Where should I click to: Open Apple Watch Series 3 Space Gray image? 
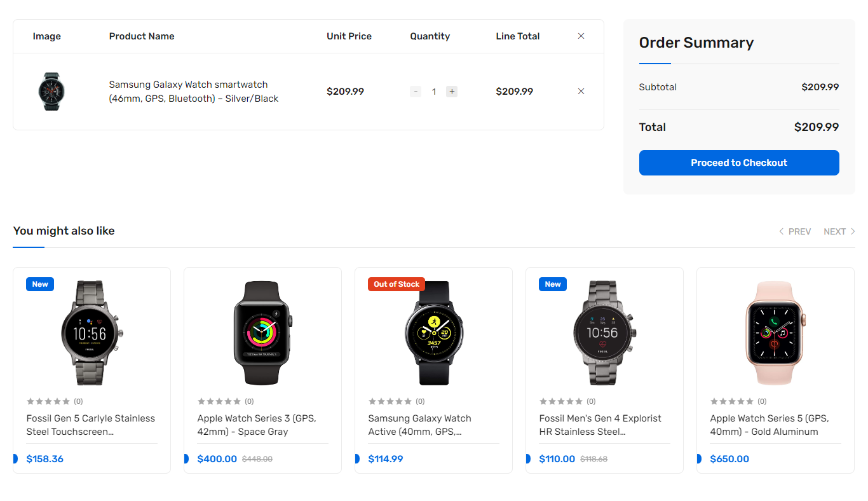[x=262, y=333]
